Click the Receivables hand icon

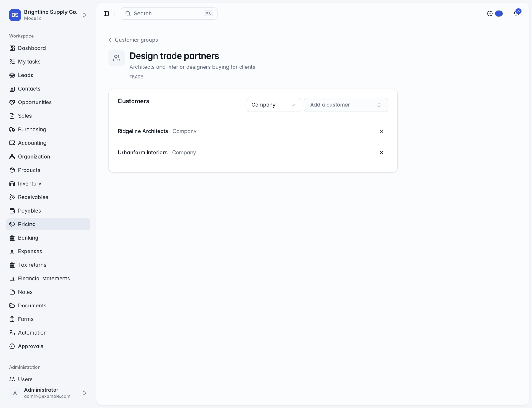12,197
